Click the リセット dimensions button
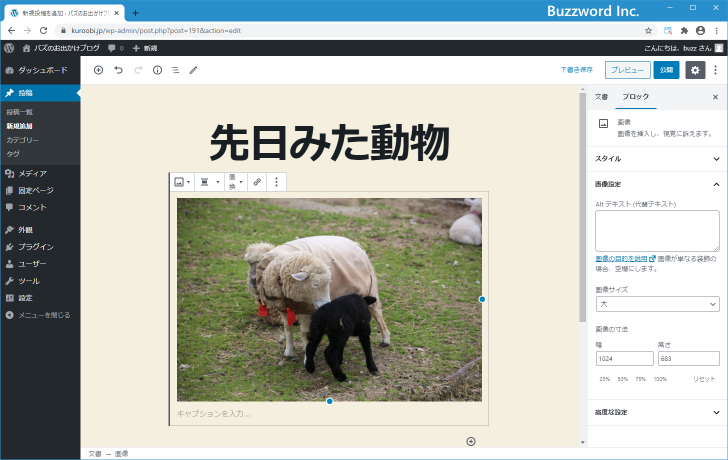The height and width of the screenshot is (460, 728). tap(704, 379)
